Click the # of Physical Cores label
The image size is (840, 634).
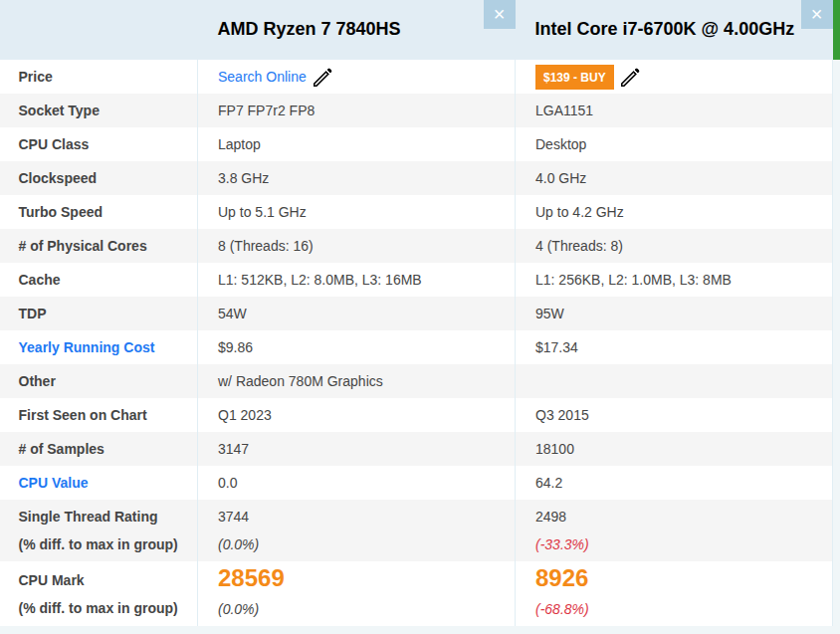83,246
